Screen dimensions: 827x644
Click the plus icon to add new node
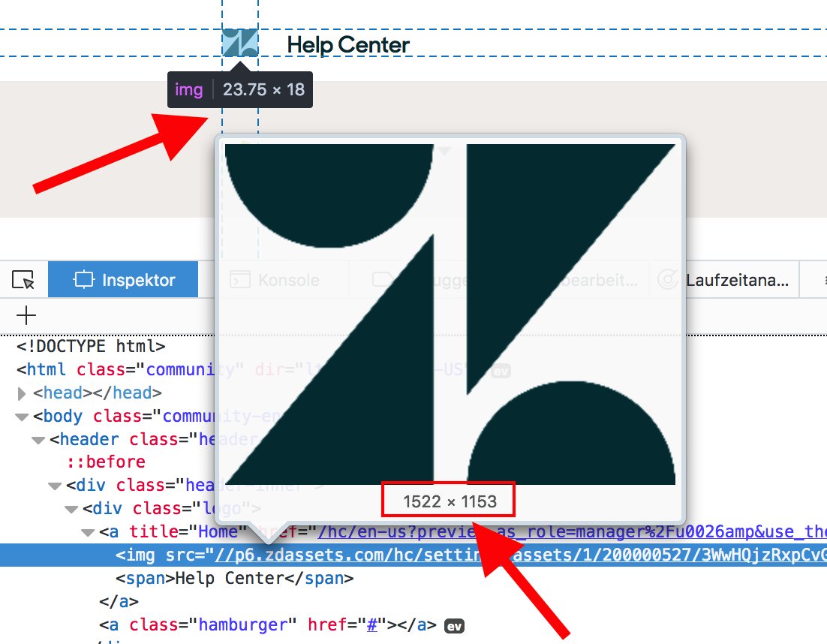[x=26, y=315]
